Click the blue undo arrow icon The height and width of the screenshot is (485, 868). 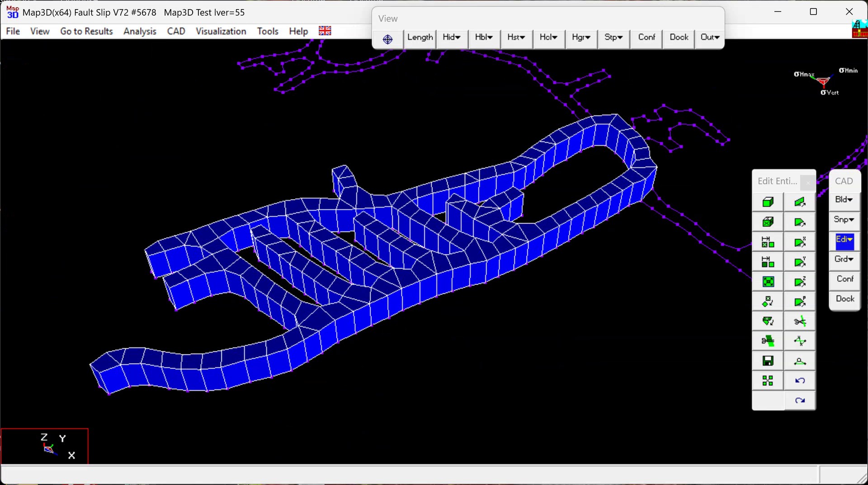tap(800, 381)
